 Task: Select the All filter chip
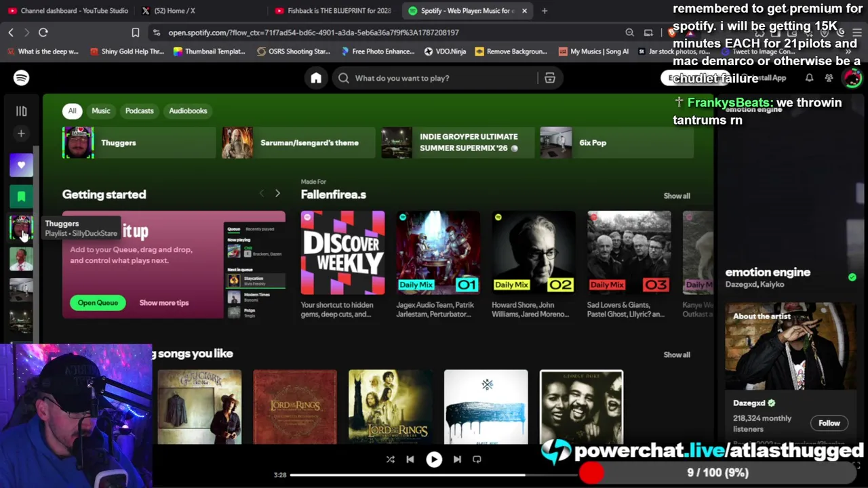click(73, 110)
